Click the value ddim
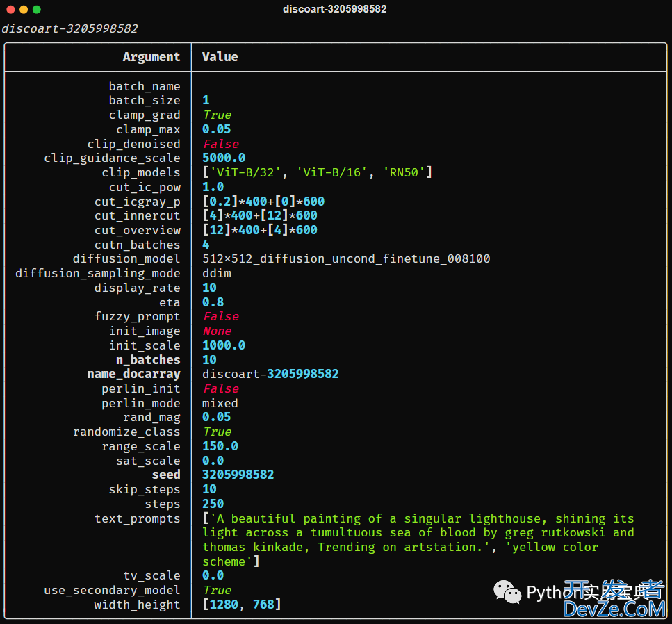The height and width of the screenshot is (624, 672). pyautogui.click(x=217, y=273)
